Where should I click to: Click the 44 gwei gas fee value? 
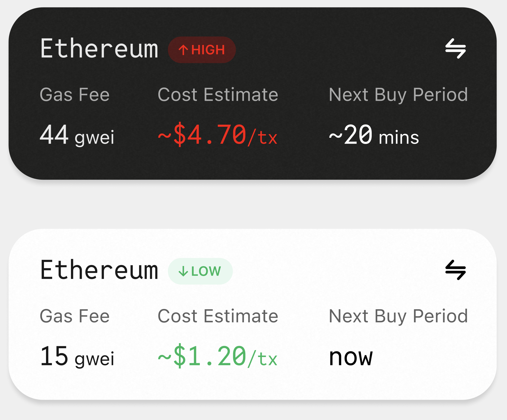(x=77, y=135)
